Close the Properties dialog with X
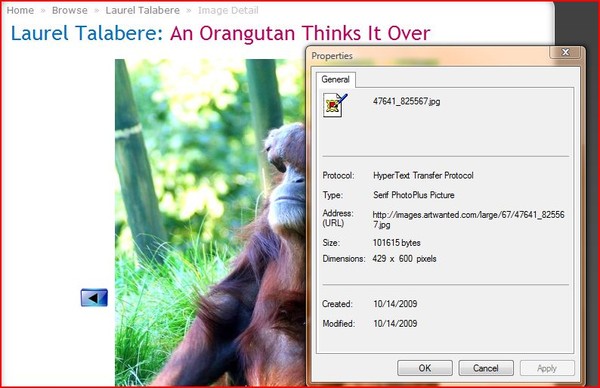Screen dimensions: 600x388 pyautogui.click(x=566, y=52)
